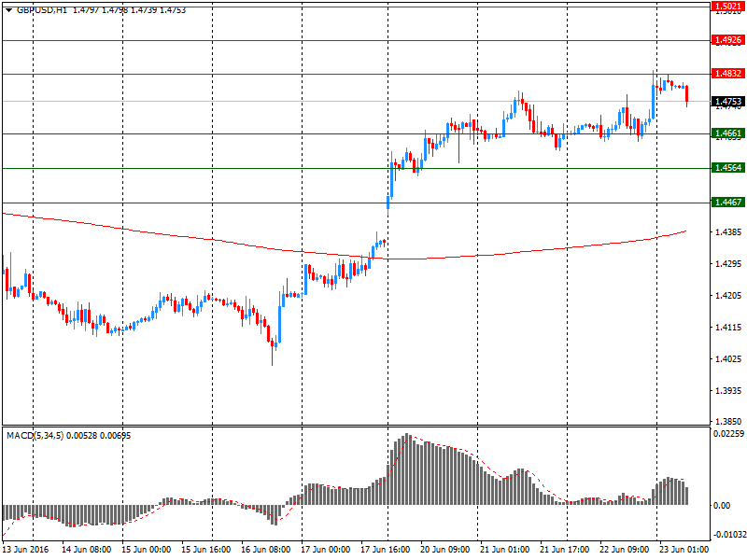Click the 1.4115 price scale value

pos(728,328)
